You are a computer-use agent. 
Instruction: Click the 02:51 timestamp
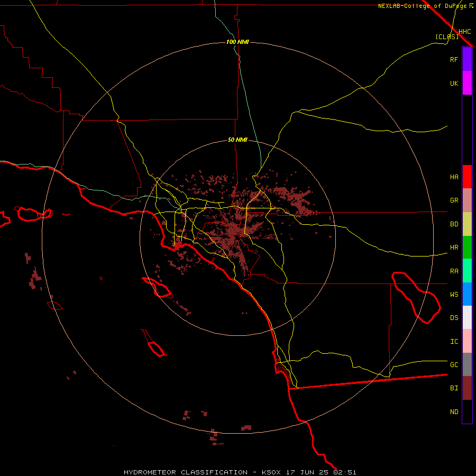345,472
